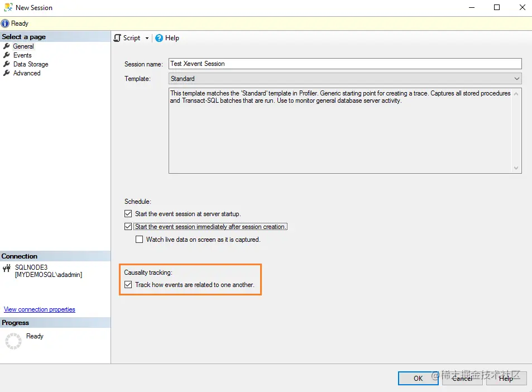Enable Watch live data on screen
The width and height of the screenshot is (532, 392).
point(139,239)
